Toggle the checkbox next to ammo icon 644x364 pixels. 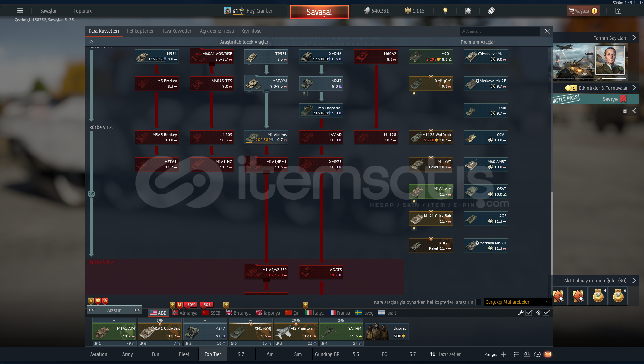[546, 313]
